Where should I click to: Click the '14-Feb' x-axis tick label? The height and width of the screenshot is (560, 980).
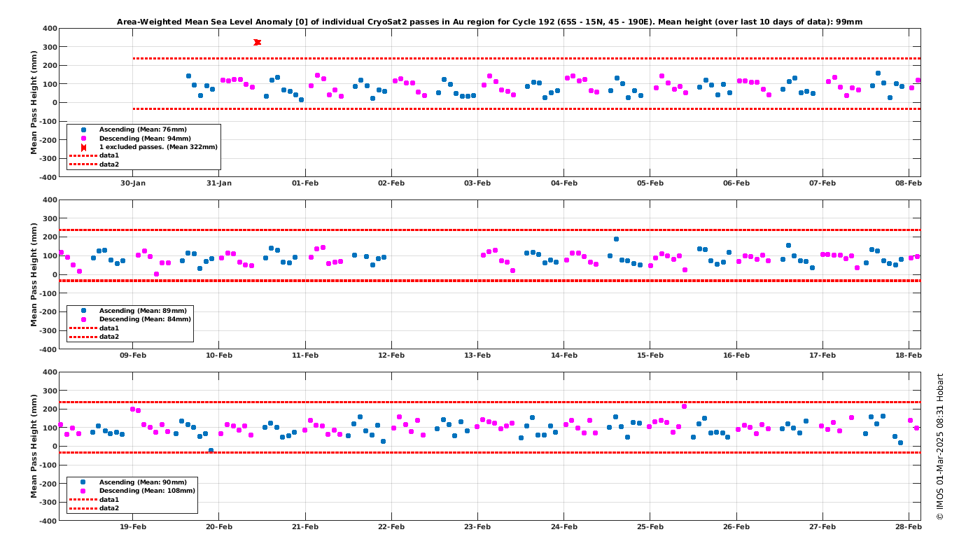pos(564,356)
